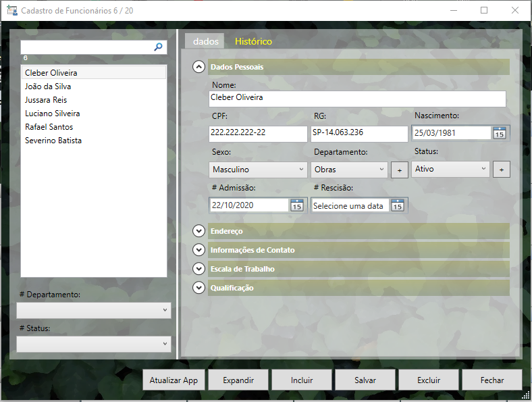Open the Sexo dropdown

(258, 170)
